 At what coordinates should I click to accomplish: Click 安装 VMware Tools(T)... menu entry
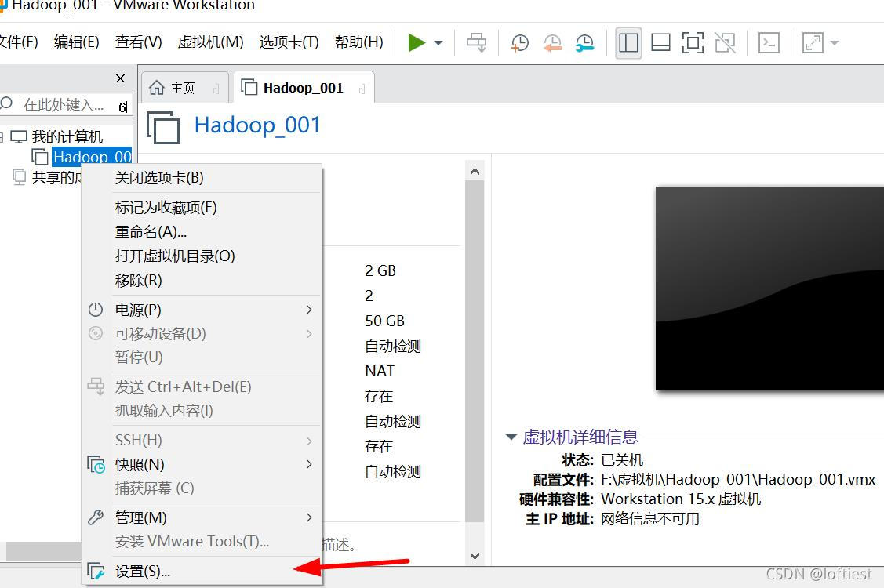(x=202, y=541)
